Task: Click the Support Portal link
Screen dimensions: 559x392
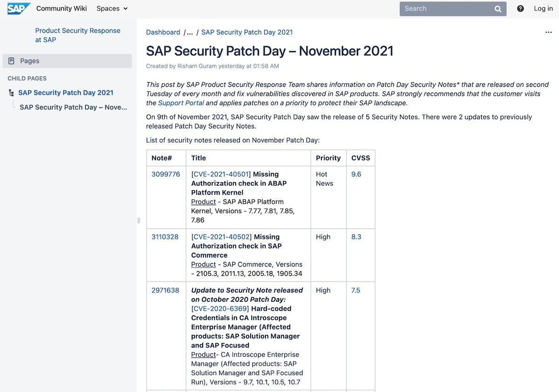Action: click(x=181, y=103)
